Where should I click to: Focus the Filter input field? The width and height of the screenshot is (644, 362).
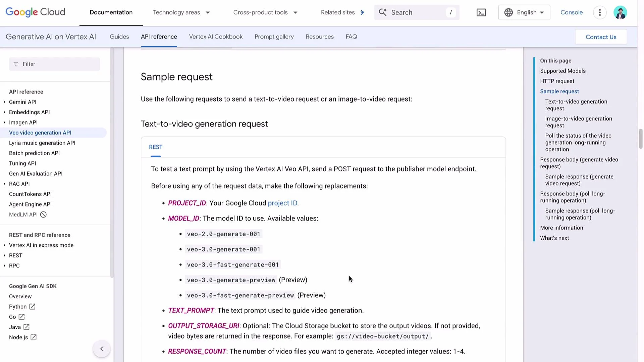pos(54,64)
